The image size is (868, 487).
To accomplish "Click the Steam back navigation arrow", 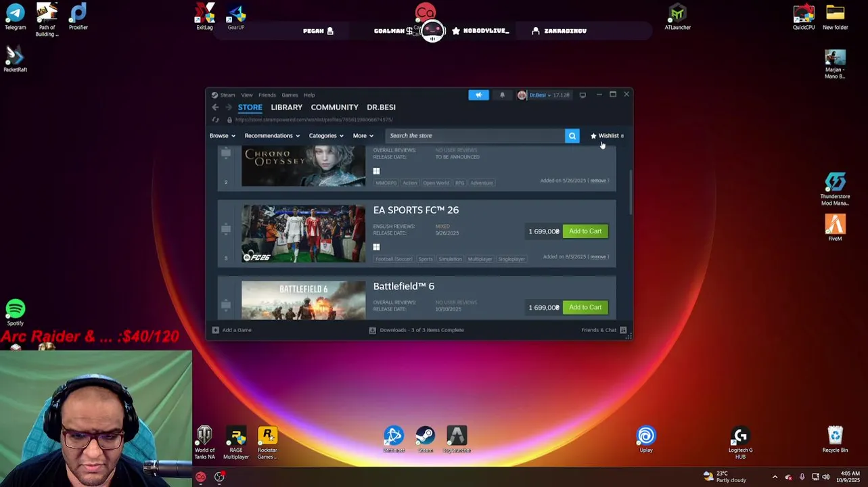I will [x=215, y=107].
